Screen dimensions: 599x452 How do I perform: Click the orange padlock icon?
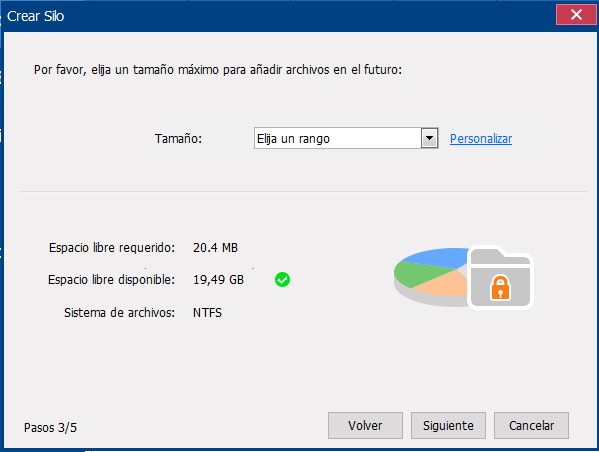500,287
